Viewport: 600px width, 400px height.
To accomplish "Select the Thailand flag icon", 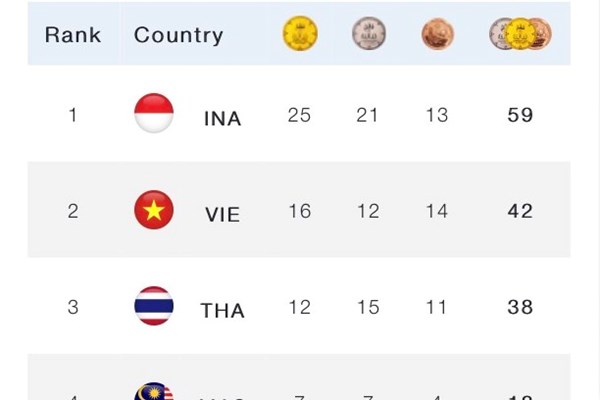I will coord(154,306).
